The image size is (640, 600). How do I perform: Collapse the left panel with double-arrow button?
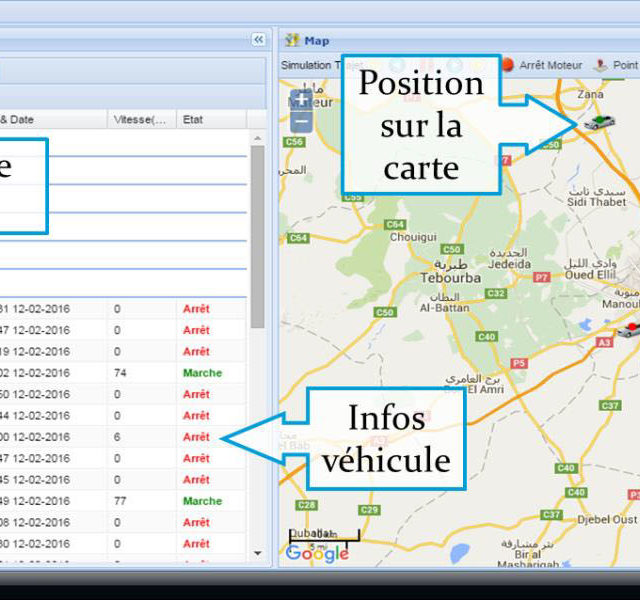[x=258, y=40]
